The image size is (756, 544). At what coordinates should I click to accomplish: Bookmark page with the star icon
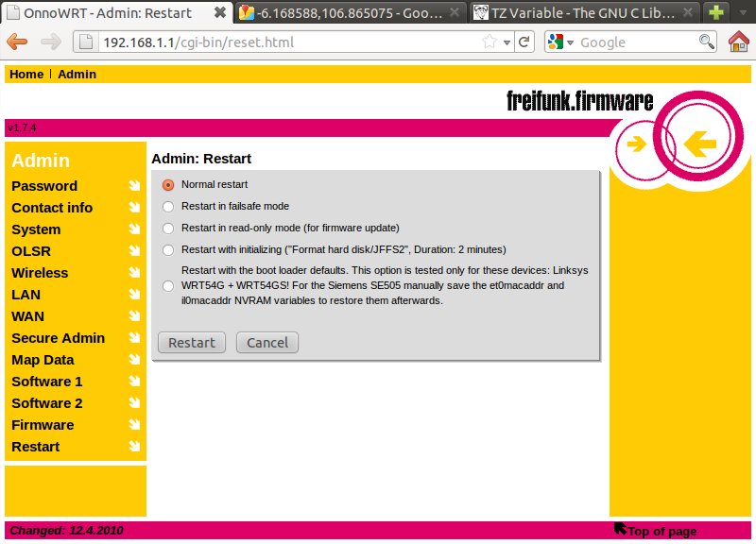(x=490, y=42)
